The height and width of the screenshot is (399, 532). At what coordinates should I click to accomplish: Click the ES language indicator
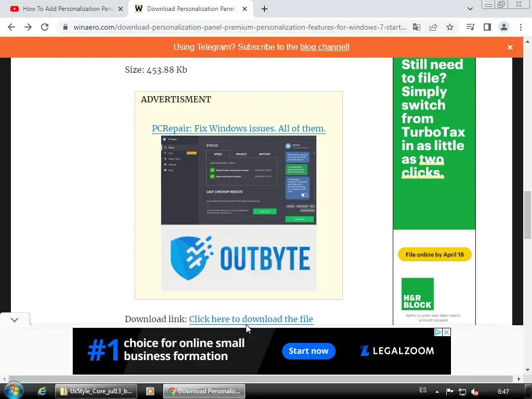(x=423, y=390)
